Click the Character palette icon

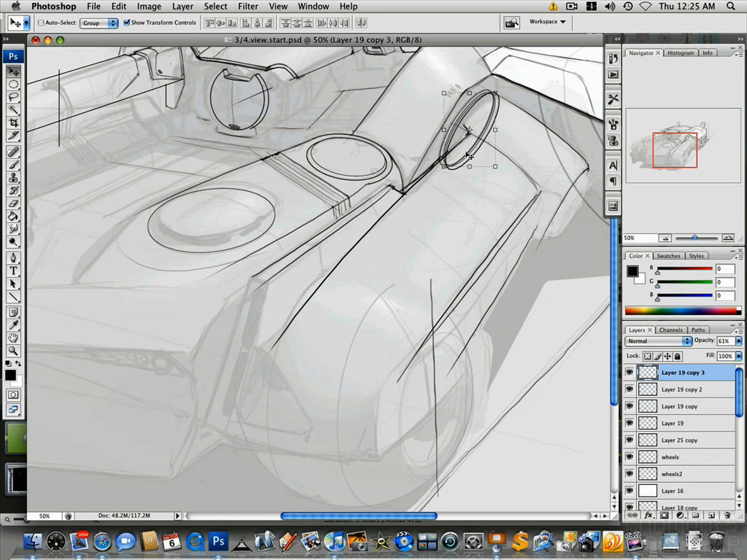click(613, 165)
